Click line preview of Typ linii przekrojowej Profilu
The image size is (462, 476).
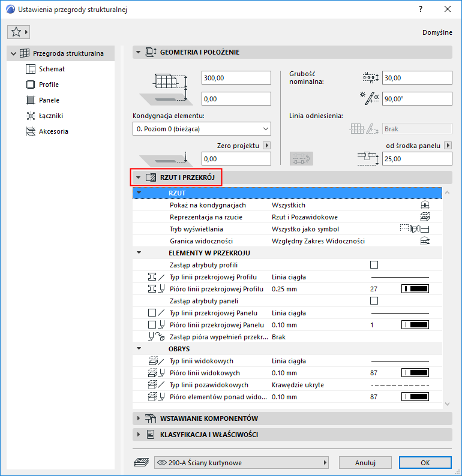click(x=400, y=277)
